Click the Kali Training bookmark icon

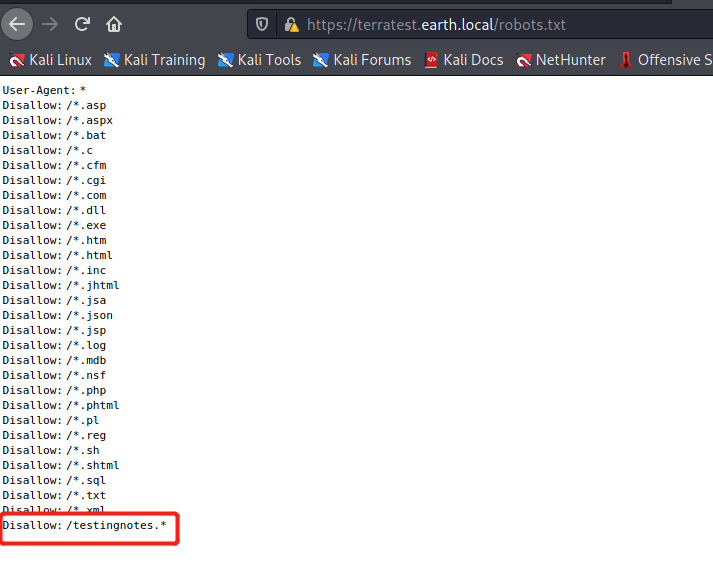(x=111, y=60)
